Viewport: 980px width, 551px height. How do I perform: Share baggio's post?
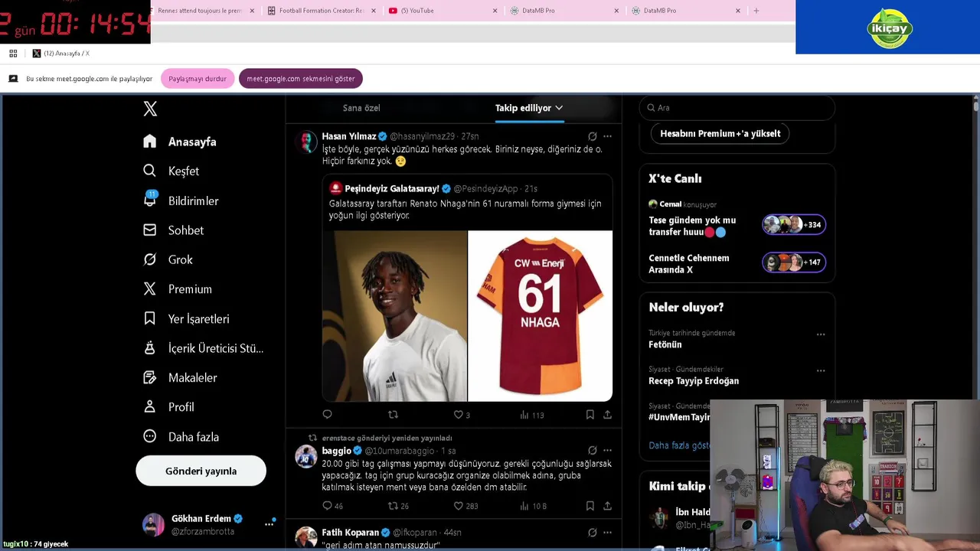607,506
